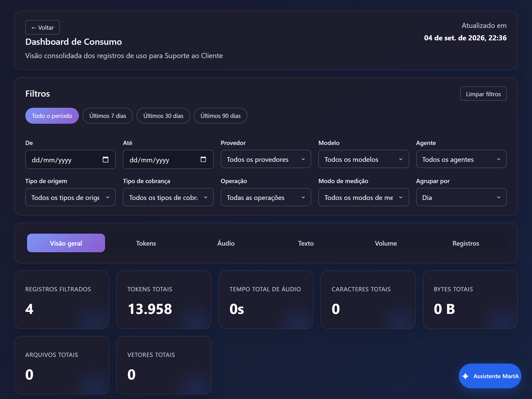This screenshot has width=532, height=399.
Task: Select the Últimos 7 dias chip
Action: 108,116
